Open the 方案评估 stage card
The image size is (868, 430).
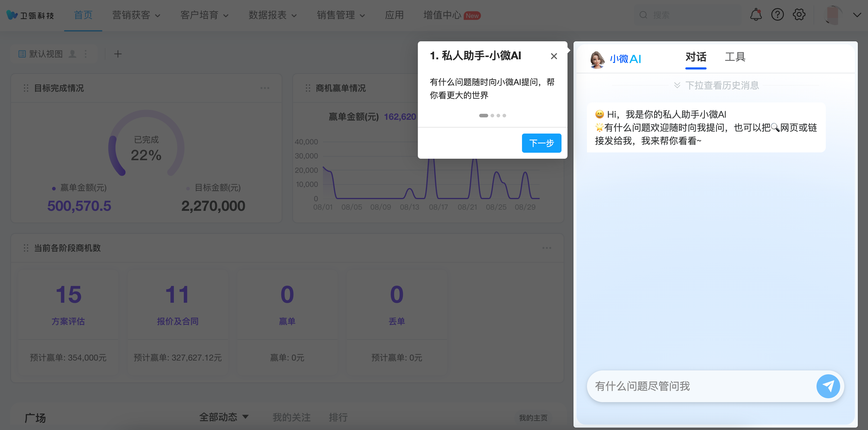point(68,322)
